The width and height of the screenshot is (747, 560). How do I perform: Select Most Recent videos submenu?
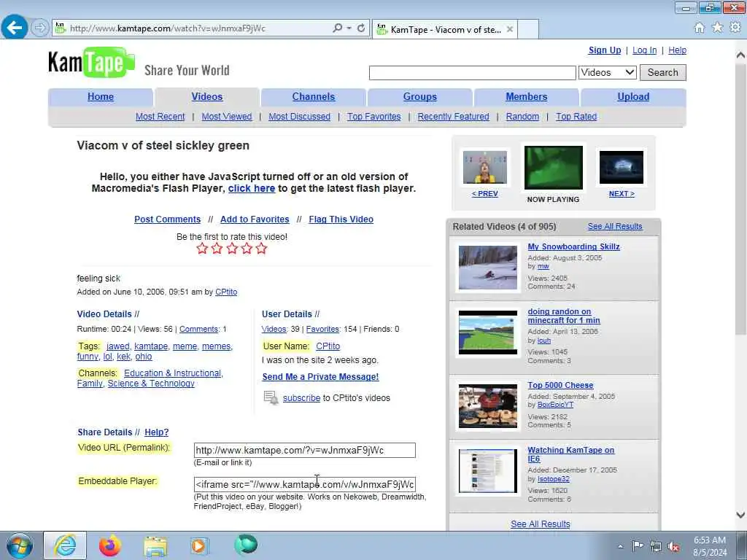[160, 117]
